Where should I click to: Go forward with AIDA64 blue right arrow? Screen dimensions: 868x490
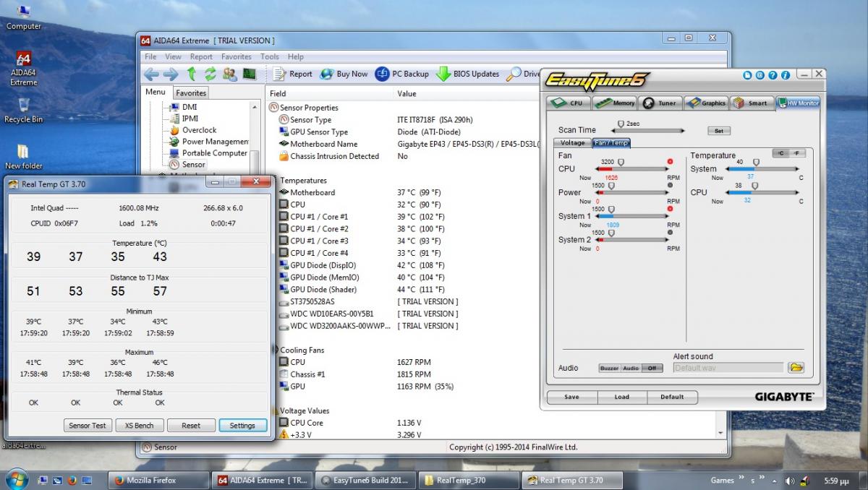click(x=170, y=74)
